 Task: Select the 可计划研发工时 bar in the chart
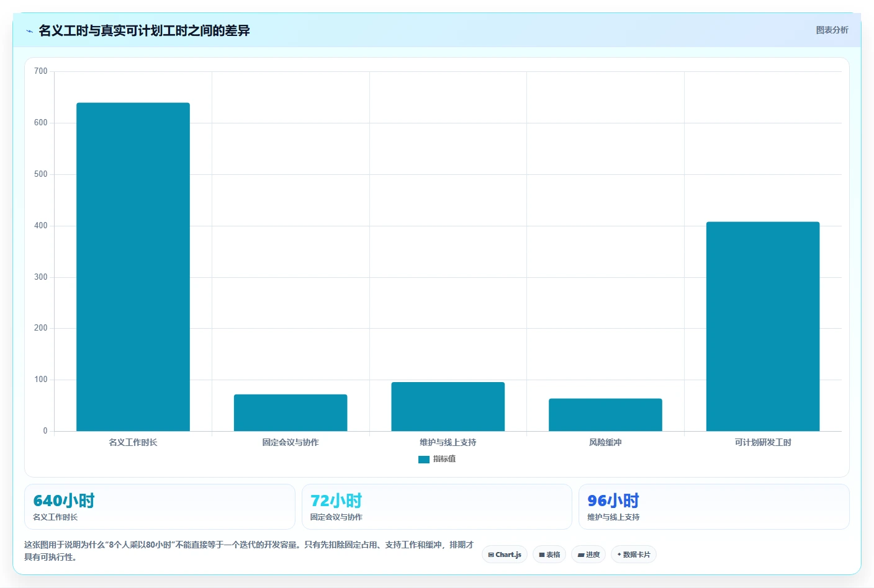pyautogui.click(x=763, y=326)
